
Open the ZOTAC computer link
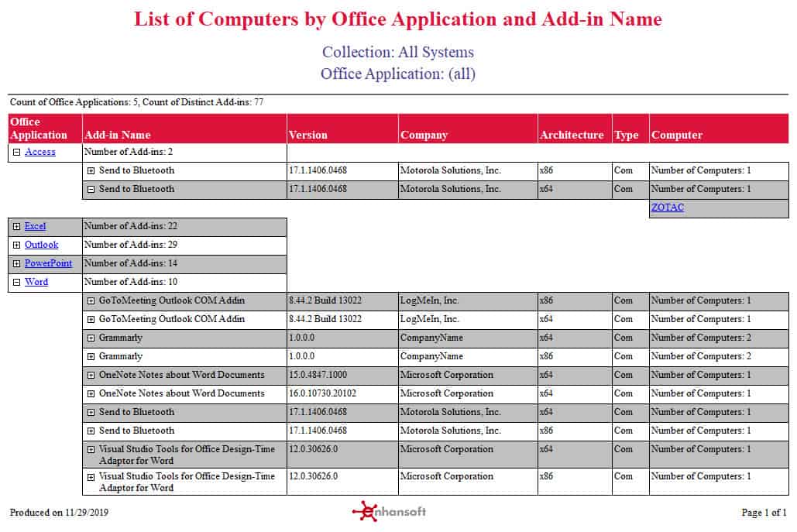(668, 208)
